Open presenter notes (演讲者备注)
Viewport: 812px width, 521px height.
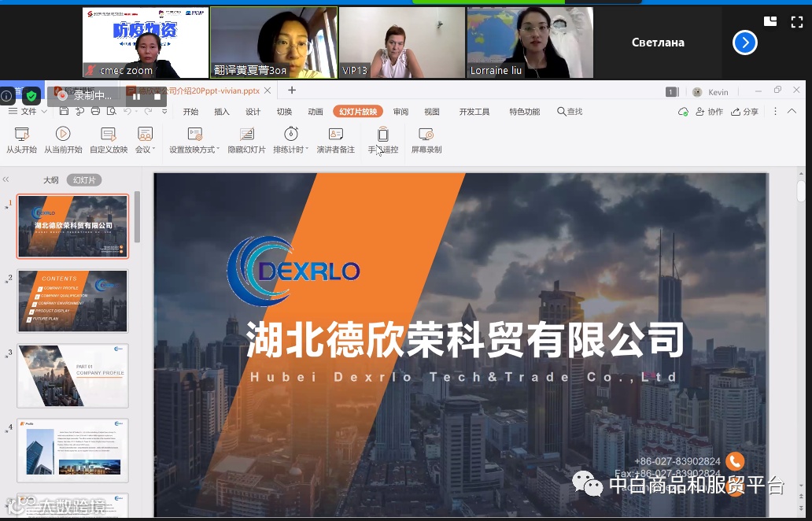pyautogui.click(x=335, y=140)
